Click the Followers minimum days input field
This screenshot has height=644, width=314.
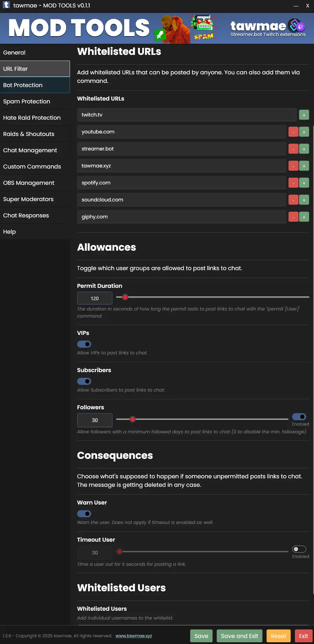pyautogui.click(x=95, y=420)
